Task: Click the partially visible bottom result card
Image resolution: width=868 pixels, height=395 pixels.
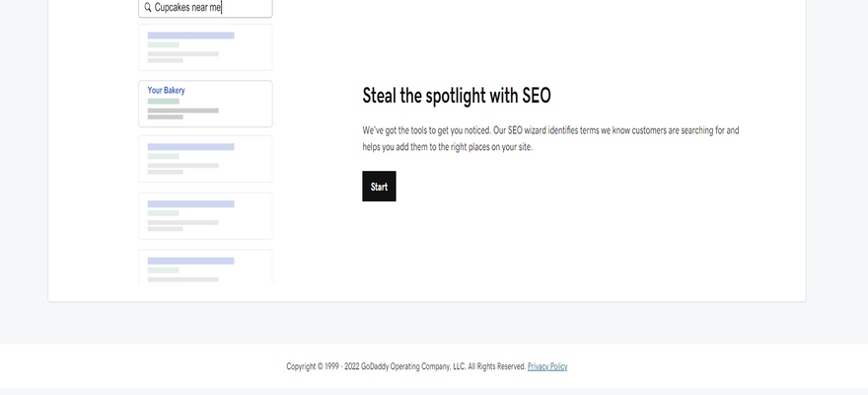Action: coord(205,268)
